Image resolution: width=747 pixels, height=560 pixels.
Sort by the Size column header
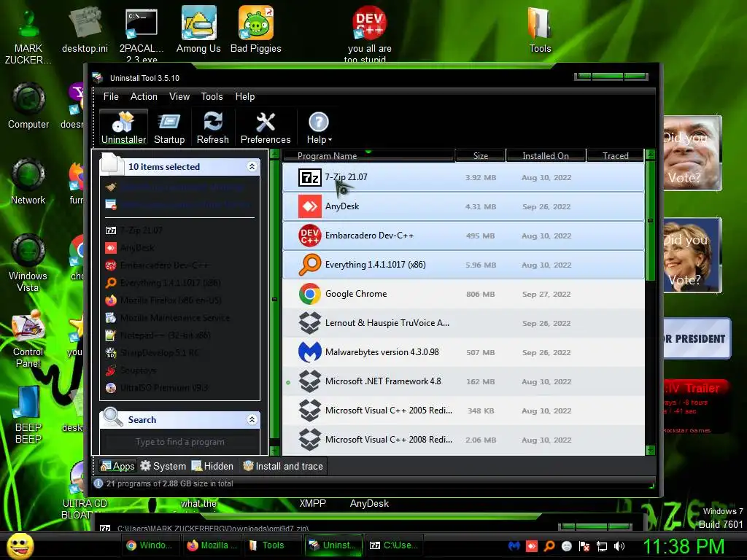480,156
